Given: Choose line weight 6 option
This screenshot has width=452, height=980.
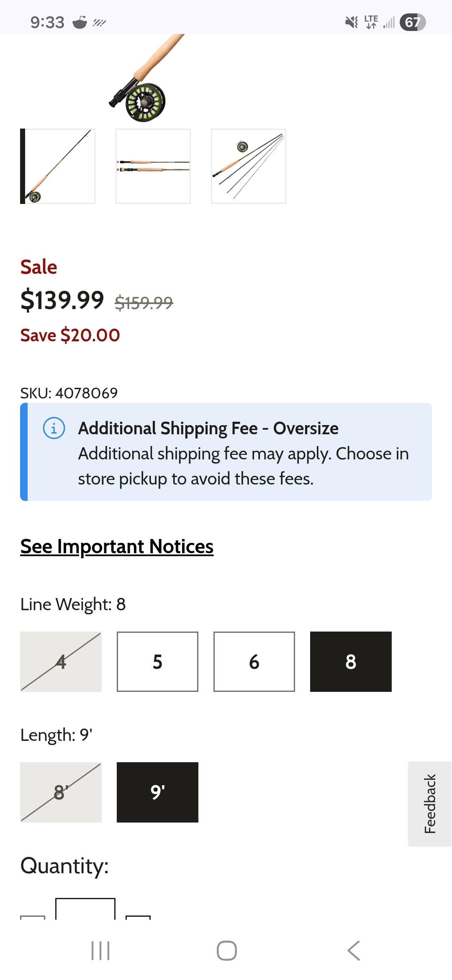Looking at the screenshot, I should tap(254, 662).
